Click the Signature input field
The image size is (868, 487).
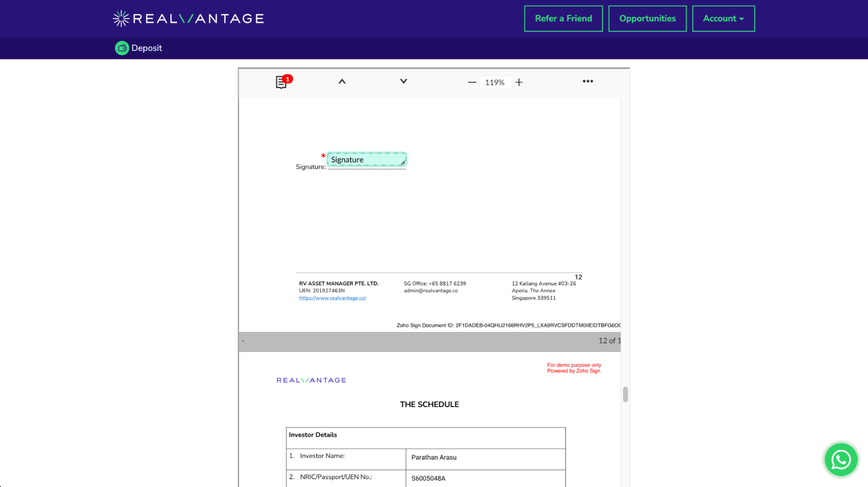coord(366,159)
